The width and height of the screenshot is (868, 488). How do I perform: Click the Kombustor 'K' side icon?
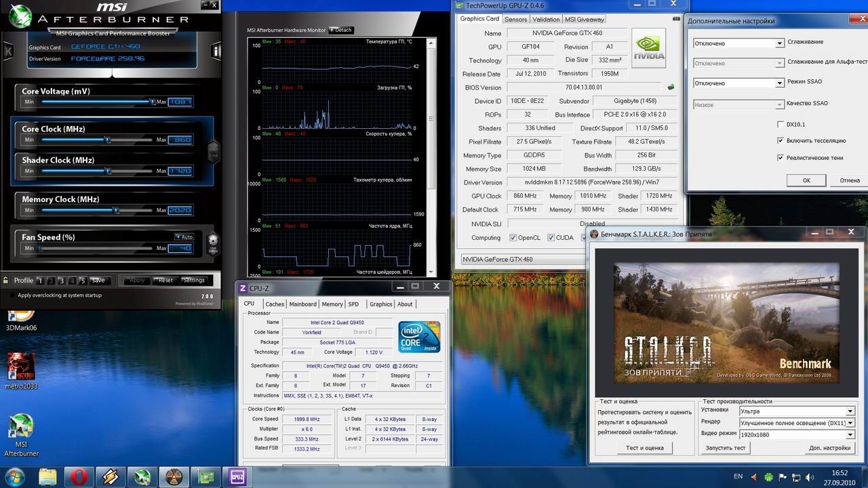click(x=8, y=52)
